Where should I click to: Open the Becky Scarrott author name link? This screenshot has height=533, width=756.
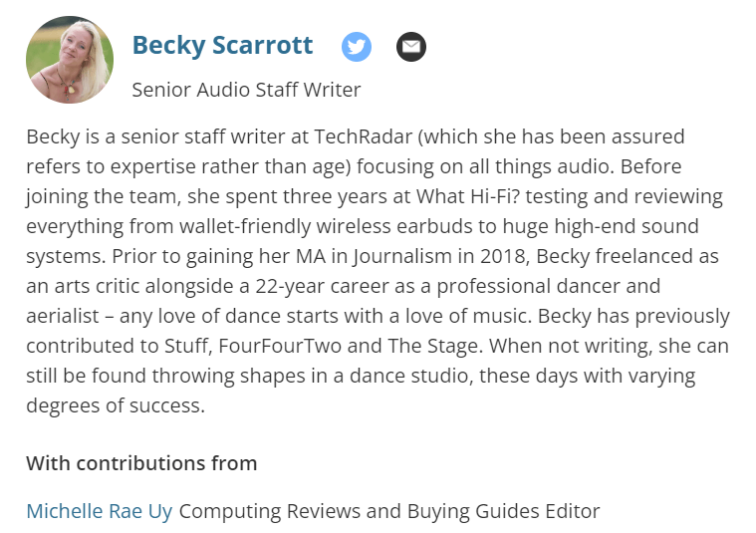(222, 45)
